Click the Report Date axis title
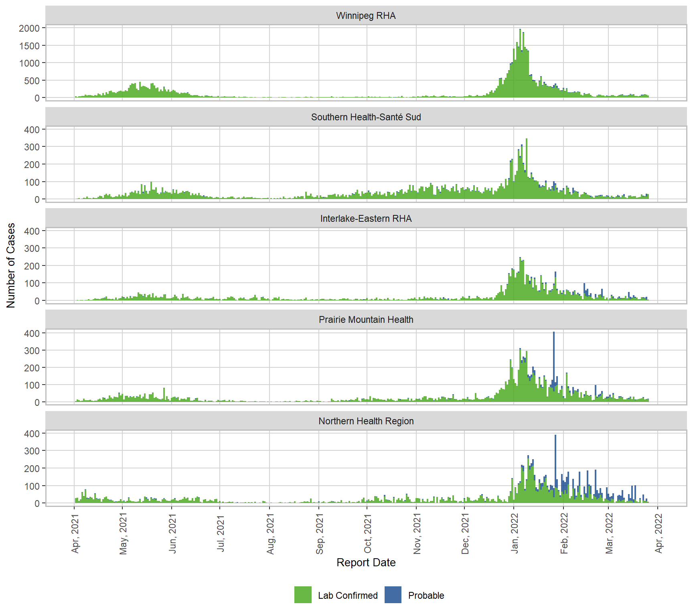 click(366, 562)
